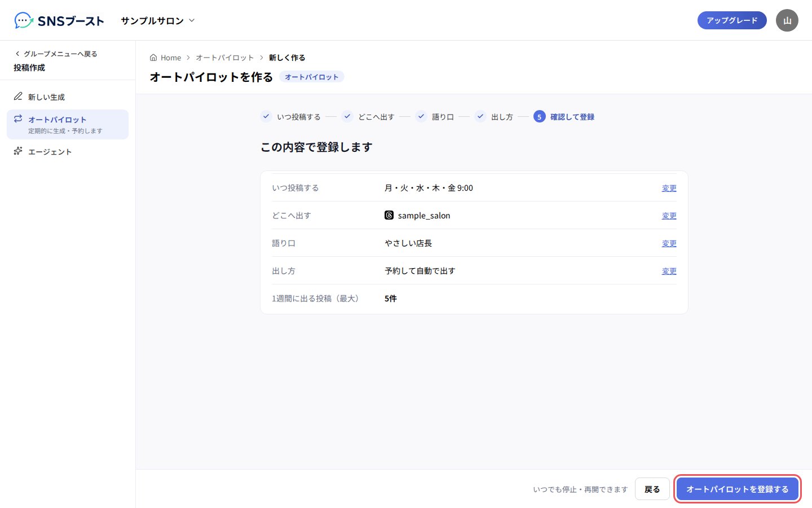
Task: Select 新しい生成 in the sidebar
Action: (x=68, y=97)
